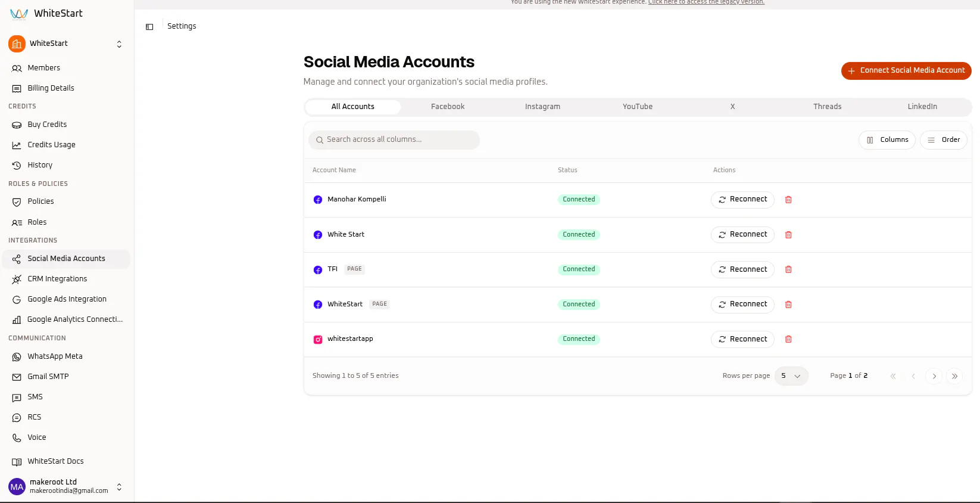Jump to the last page of accounts

[954, 376]
